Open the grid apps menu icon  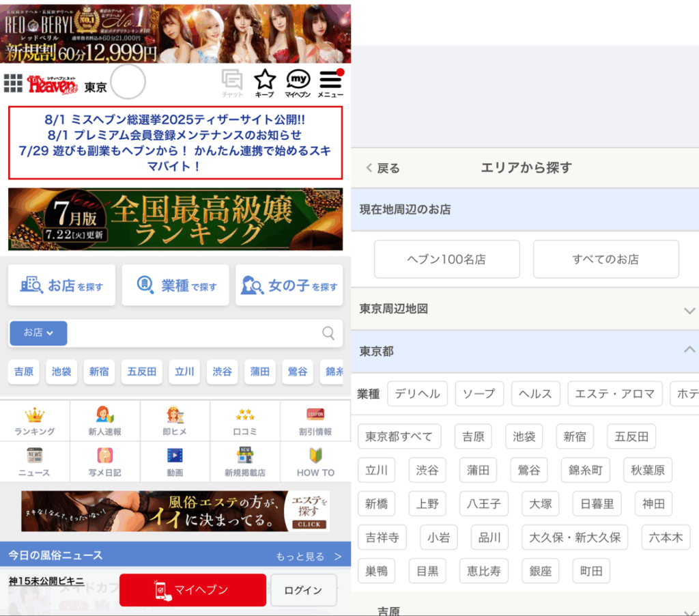click(x=13, y=83)
